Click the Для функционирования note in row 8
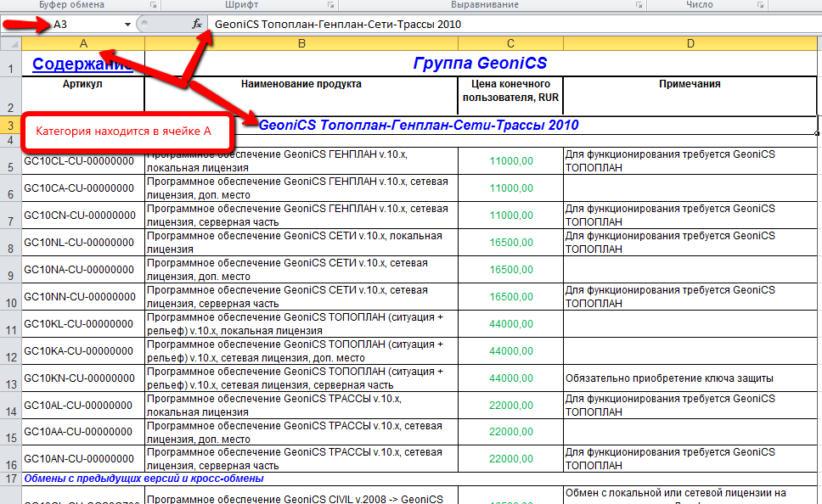This screenshot has height=504, width=822. [x=690, y=243]
